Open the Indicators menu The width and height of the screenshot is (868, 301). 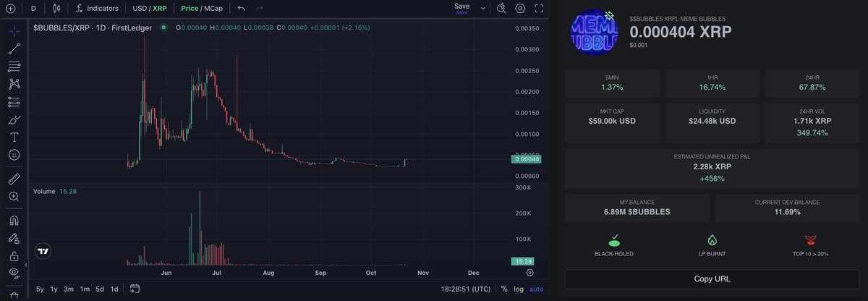click(97, 8)
